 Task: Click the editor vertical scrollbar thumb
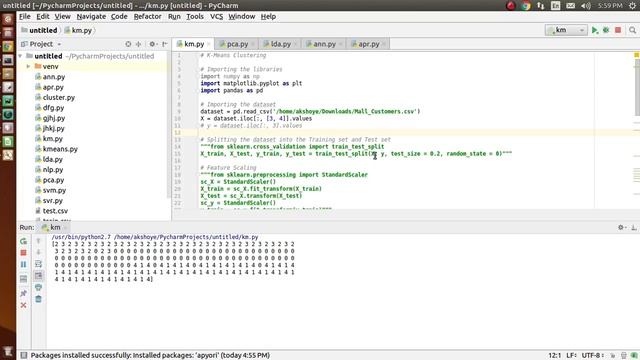pyautogui.click(x=637, y=87)
